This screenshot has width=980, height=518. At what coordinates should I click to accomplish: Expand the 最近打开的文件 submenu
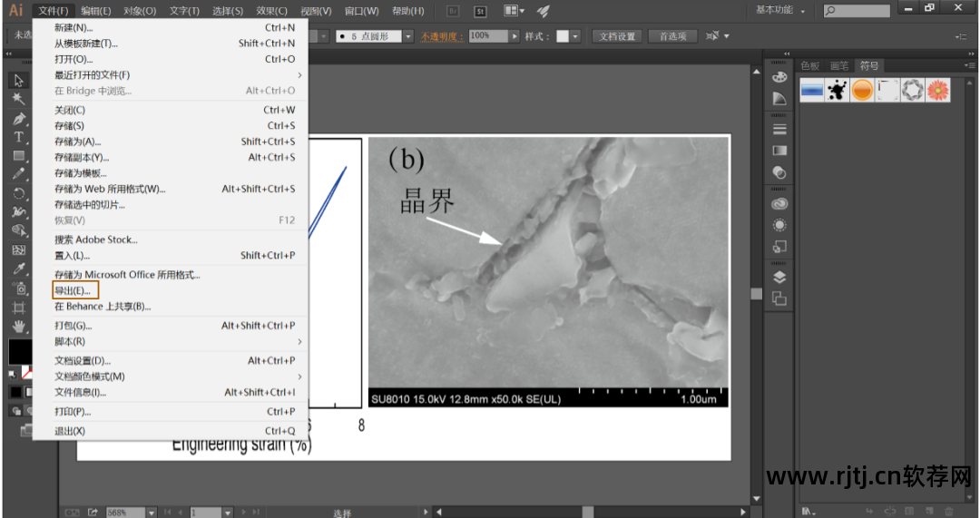tap(171, 75)
